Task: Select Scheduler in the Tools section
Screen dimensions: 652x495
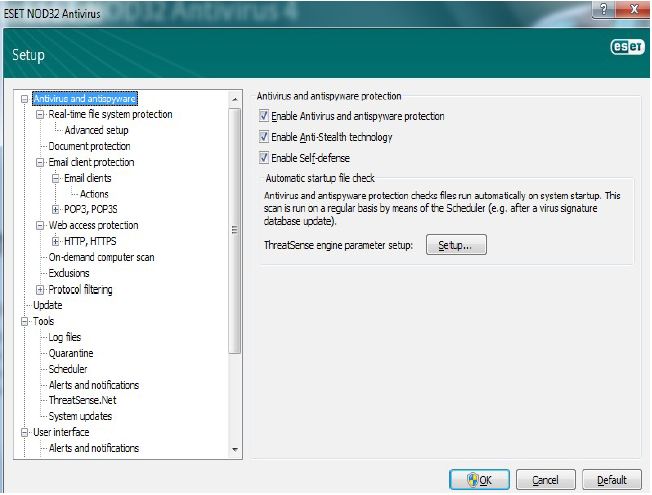Action: coord(68,369)
